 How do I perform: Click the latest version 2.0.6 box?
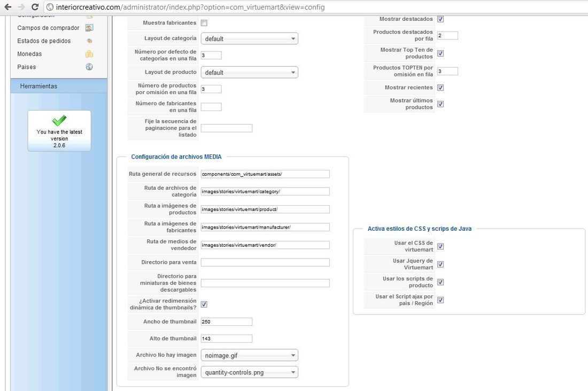pyautogui.click(x=59, y=131)
